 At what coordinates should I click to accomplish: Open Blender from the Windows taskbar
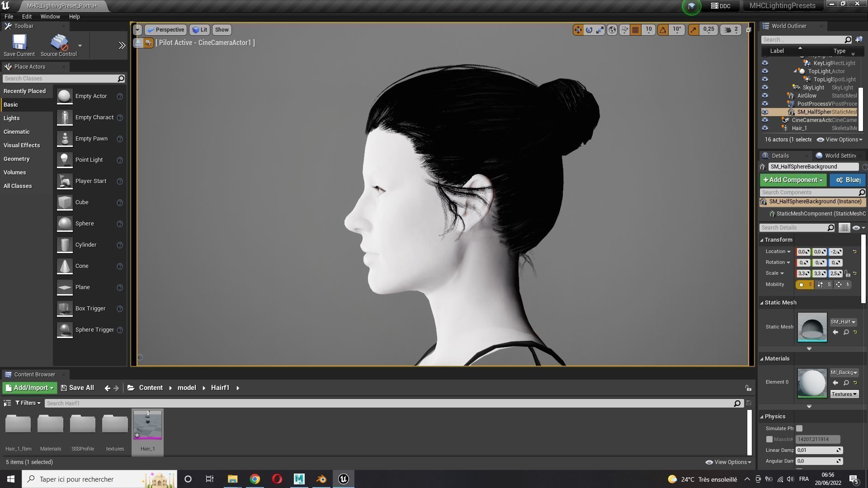point(321,479)
